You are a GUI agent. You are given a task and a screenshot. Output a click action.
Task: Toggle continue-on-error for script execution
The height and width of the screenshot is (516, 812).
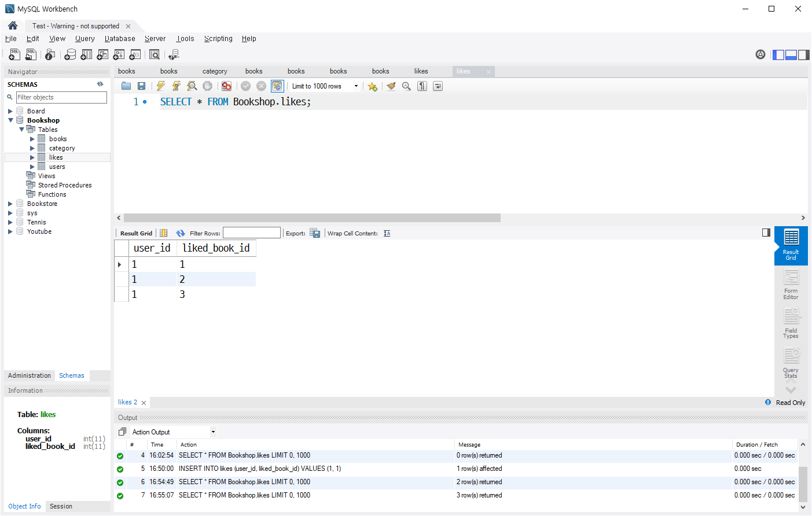[x=226, y=86]
